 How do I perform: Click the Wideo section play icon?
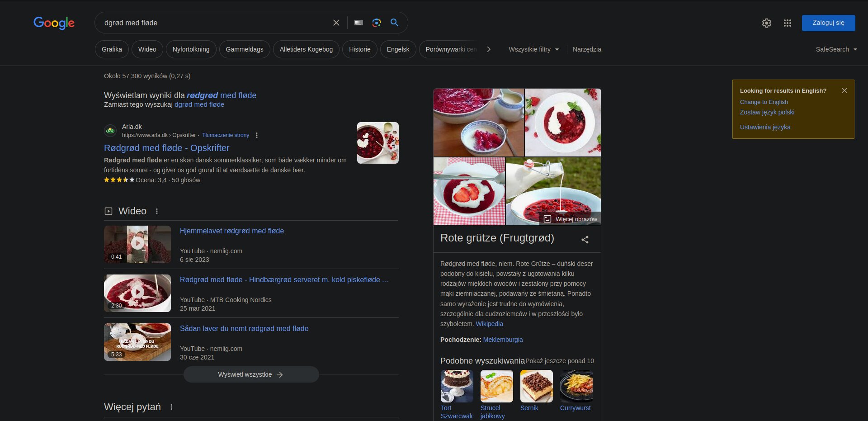pyautogui.click(x=108, y=211)
